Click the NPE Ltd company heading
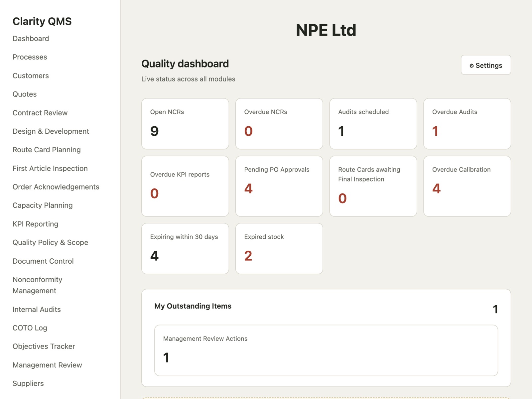Viewport: 532px width, 399px height. tap(326, 30)
